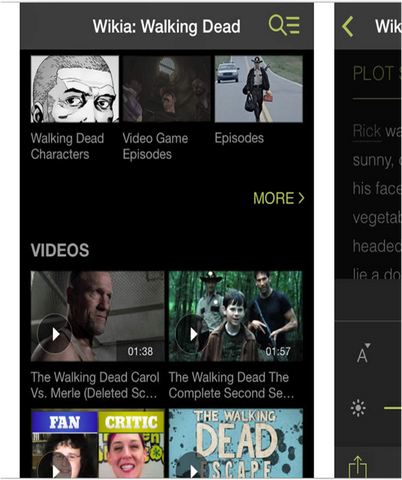The height and width of the screenshot is (480, 402).
Task: Tap the MORE link
Action: [279, 198]
